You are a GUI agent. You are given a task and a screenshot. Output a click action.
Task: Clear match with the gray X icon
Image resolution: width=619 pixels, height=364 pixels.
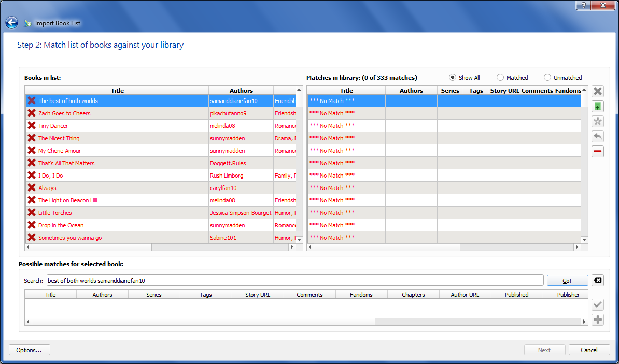pyautogui.click(x=598, y=92)
